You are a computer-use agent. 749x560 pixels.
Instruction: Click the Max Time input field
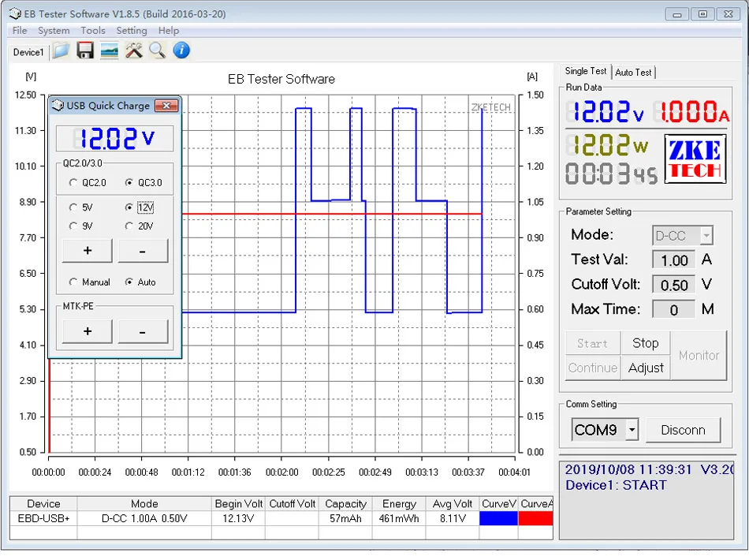click(x=674, y=310)
